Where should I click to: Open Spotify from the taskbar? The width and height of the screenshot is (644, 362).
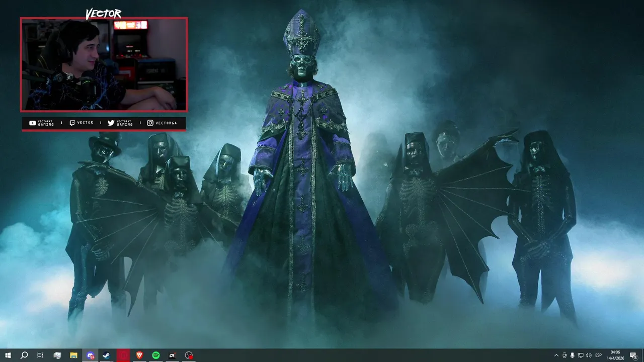[x=156, y=355]
